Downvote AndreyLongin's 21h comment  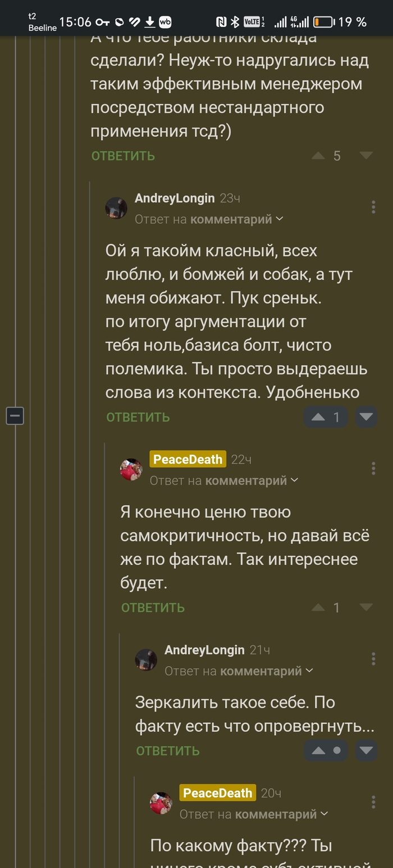(366, 750)
